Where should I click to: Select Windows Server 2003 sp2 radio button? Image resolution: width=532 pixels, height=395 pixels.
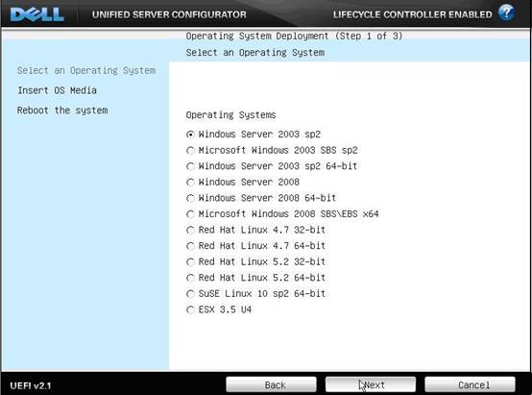point(190,135)
